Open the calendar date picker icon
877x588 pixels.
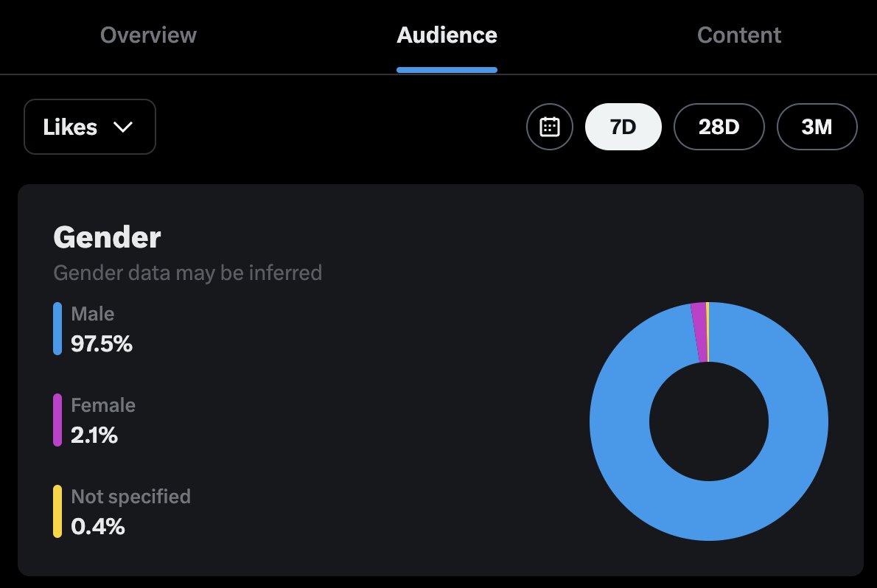pyautogui.click(x=549, y=127)
